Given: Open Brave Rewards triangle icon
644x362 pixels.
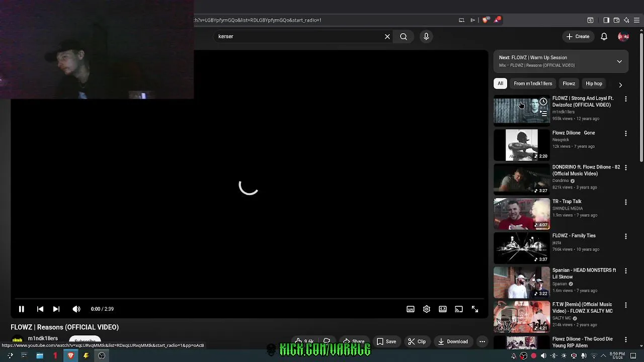Looking at the screenshot, I should coord(498,20).
